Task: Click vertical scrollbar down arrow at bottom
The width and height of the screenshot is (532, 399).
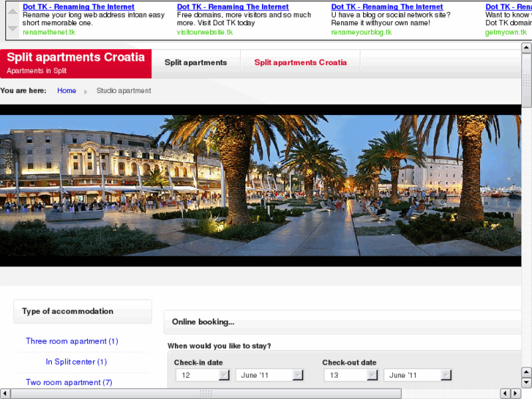Action: [x=526, y=383]
